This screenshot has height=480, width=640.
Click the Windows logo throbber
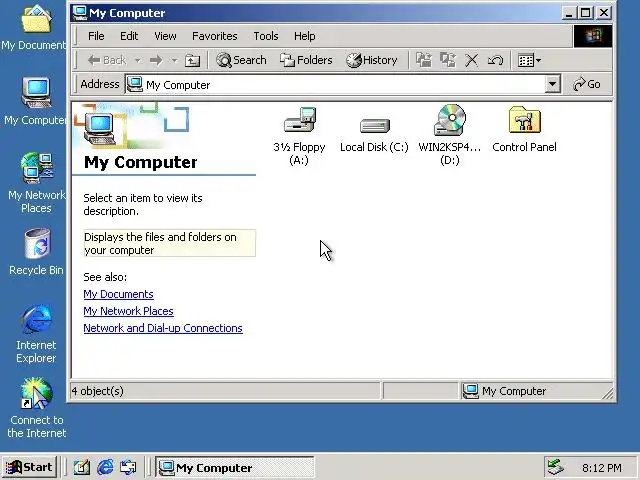(x=593, y=36)
